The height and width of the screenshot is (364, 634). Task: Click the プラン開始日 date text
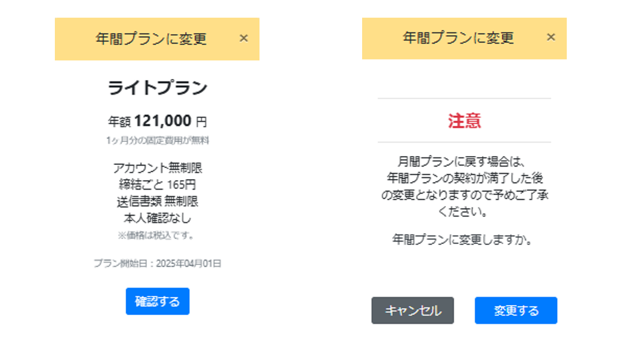point(157,264)
